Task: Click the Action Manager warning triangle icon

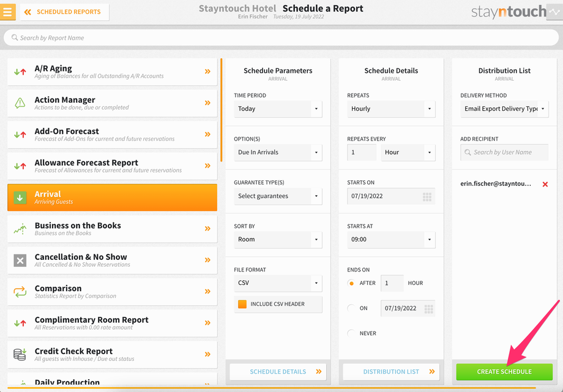Action: click(x=20, y=103)
